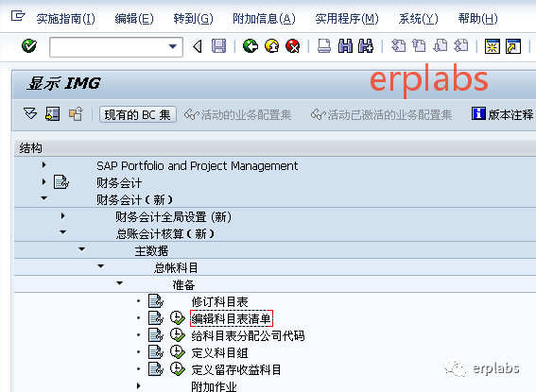The width and height of the screenshot is (536, 392).
Task: Select 修订科目表 tree entry
Action: click(x=219, y=302)
